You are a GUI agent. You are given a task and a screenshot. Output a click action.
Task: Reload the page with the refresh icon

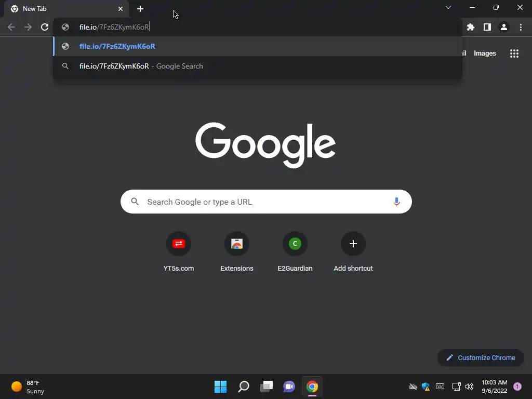coord(45,27)
